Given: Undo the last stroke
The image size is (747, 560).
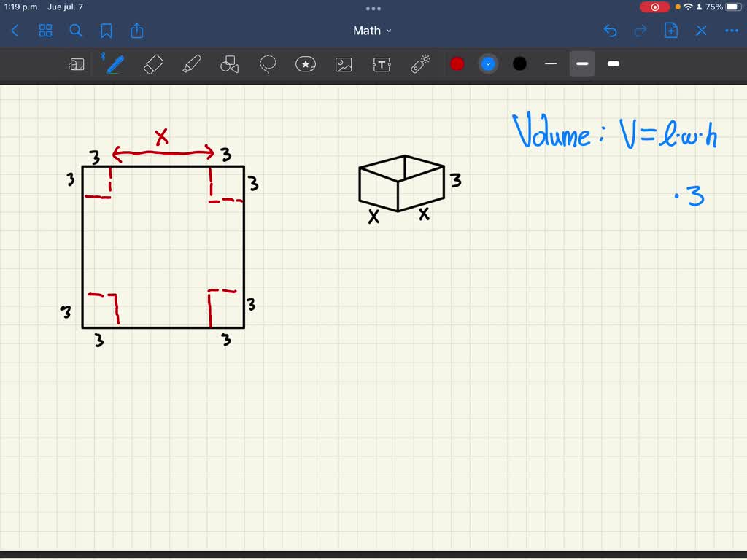Looking at the screenshot, I should [611, 31].
